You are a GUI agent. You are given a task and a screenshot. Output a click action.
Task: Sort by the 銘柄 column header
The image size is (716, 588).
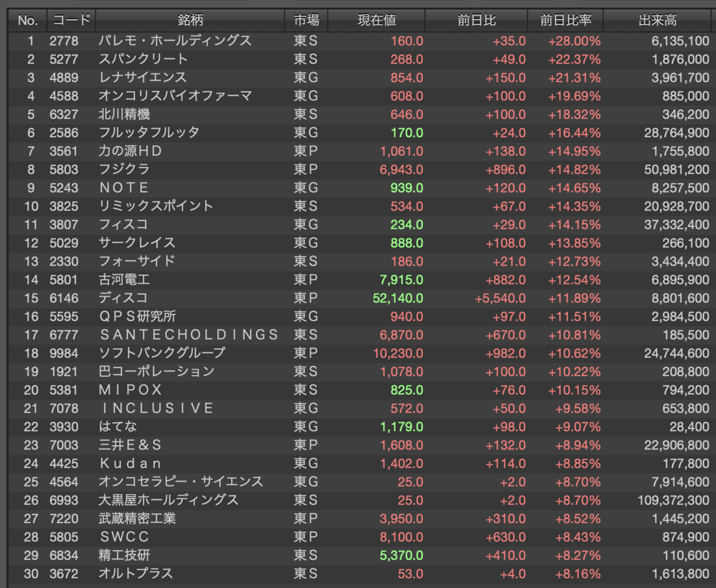click(190, 20)
